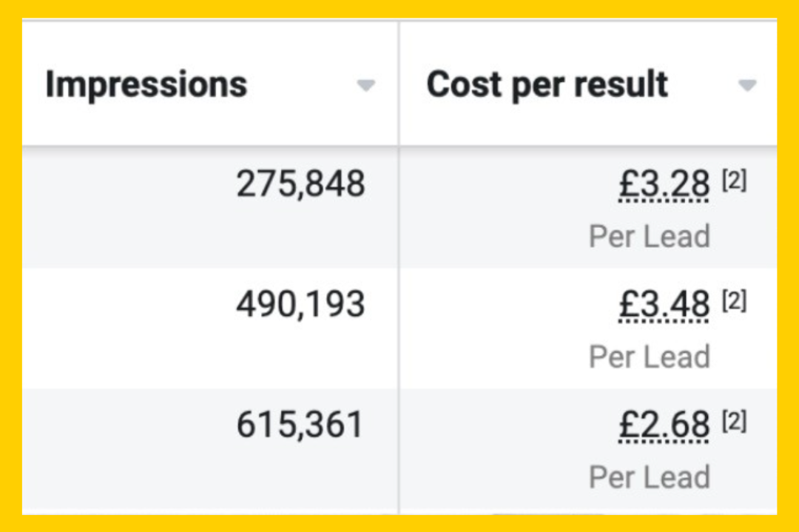Click the Per Lead label under £2.68
This screenshot has height=532, width=799.
point(649,477)
